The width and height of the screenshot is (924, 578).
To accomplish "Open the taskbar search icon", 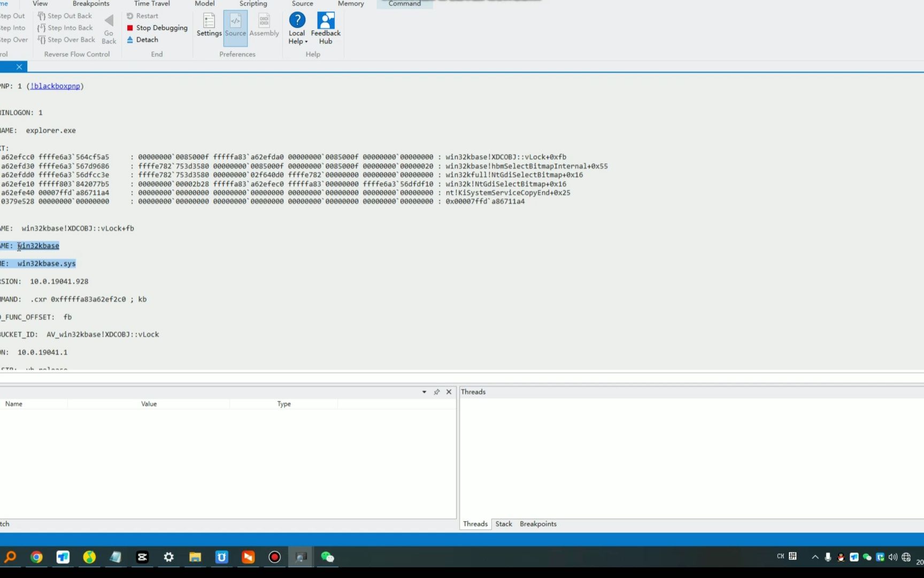I will pyautogui.click(x=10, y=557).
